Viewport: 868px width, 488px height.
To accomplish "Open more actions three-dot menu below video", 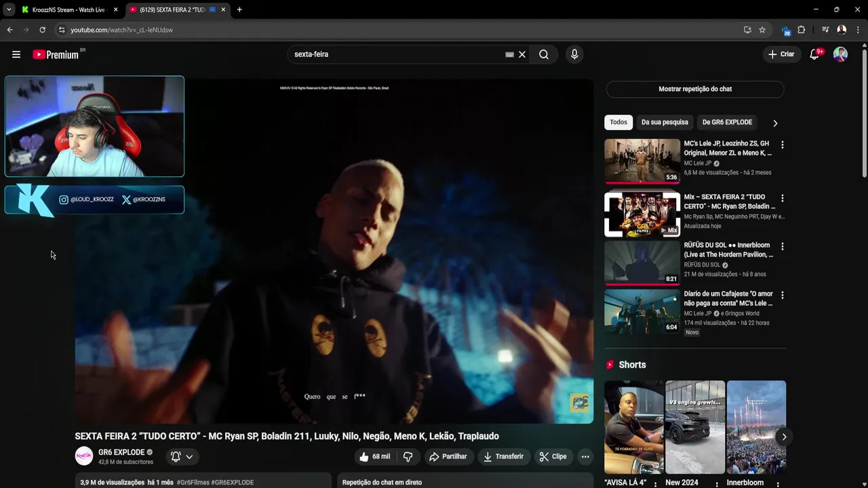I will 585,457.
